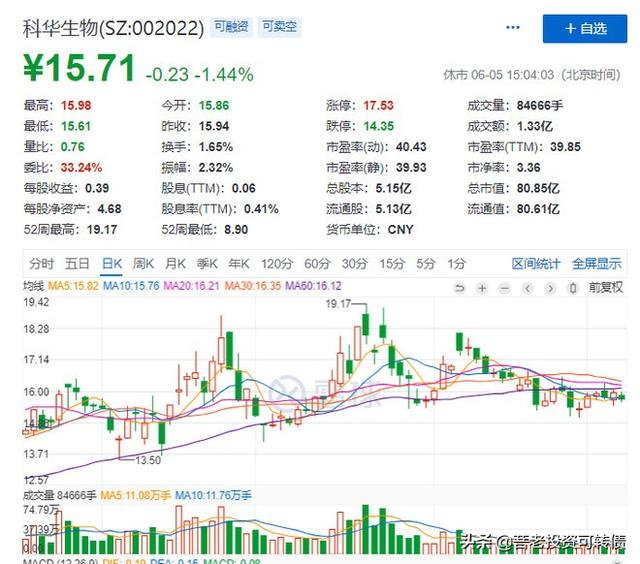Select the 15分 tab

pos(392,264)
